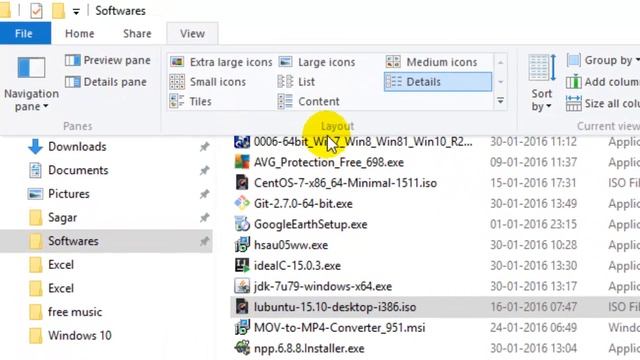Click the Properties checkmark quick access icon
640x360 pixels.
pyautogui.click(x=36, y=11)
